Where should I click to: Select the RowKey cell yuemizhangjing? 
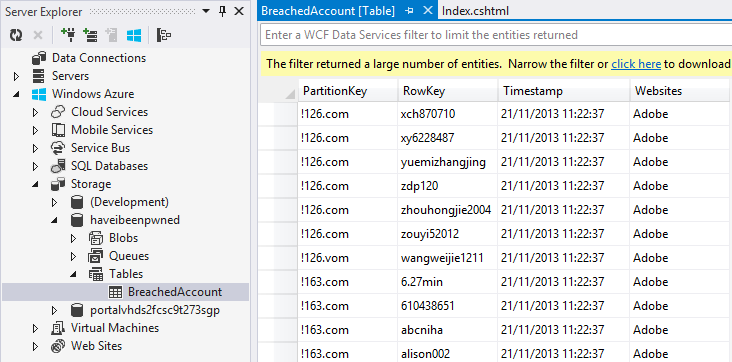[x=447, y=162]
